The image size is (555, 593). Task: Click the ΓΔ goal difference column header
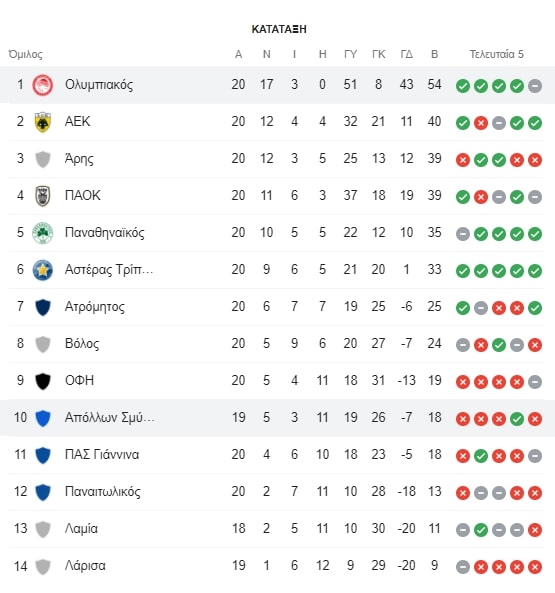[x=406, y=54]
